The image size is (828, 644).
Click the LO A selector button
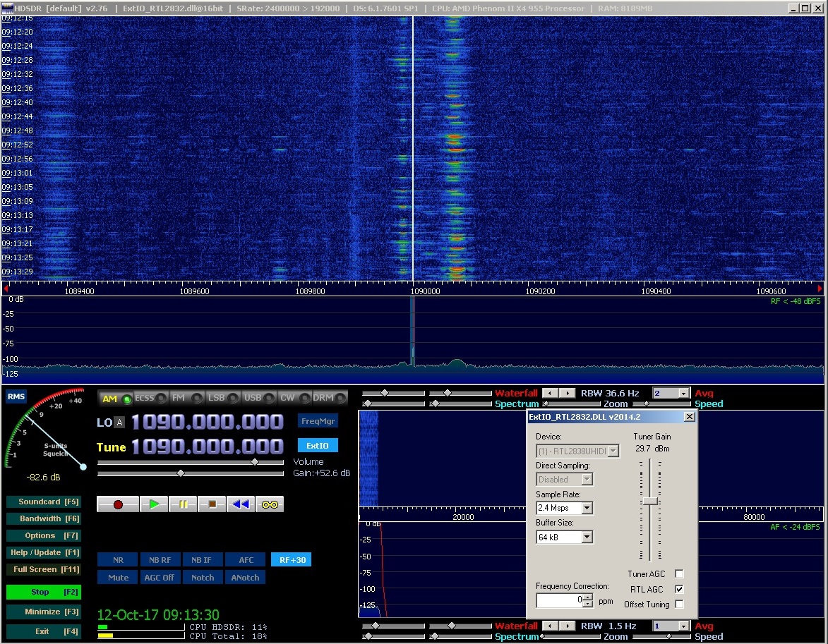pyautogui.click(x=121, y=423)
